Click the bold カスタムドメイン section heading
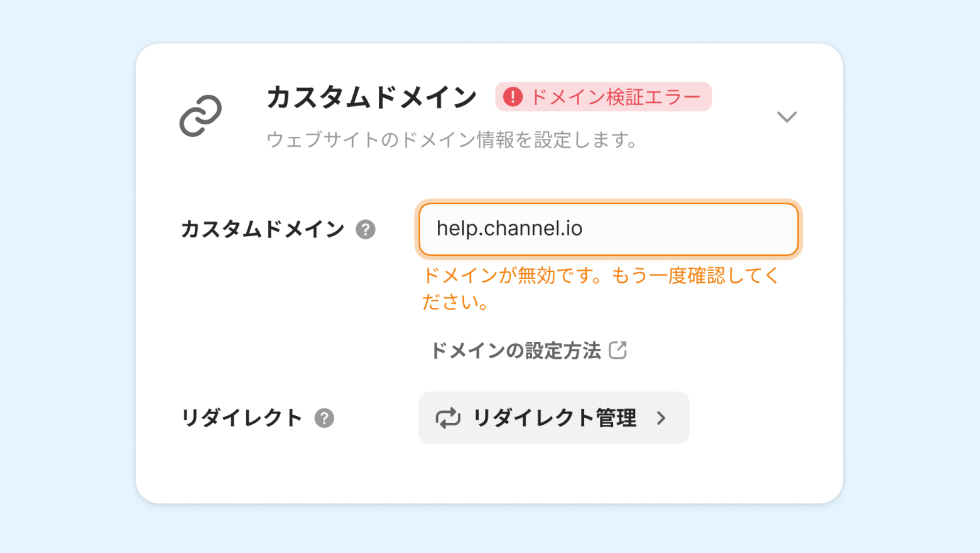 [x=371, y=97]
